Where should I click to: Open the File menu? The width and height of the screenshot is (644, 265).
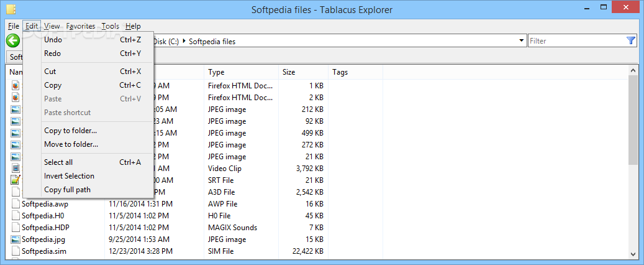[14, 26]
